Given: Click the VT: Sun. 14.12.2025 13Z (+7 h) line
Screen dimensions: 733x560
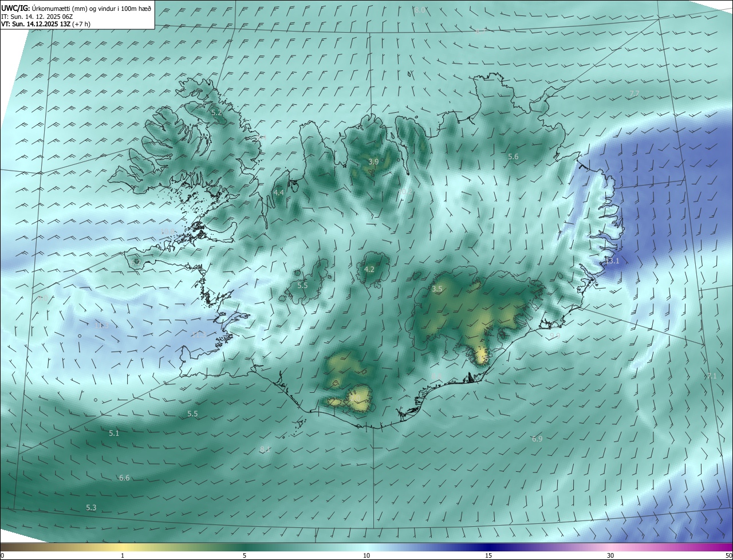Looking at the screenshot, I should pos(46,24).
